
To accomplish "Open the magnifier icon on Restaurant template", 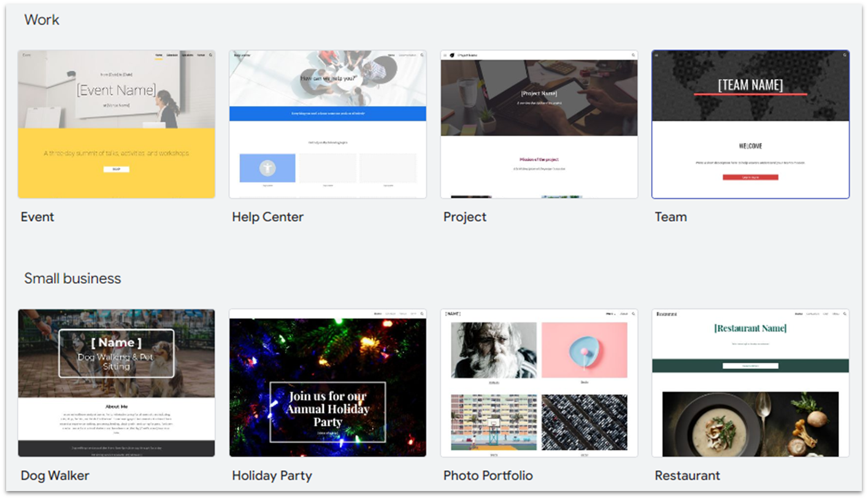I will [843, 313].
